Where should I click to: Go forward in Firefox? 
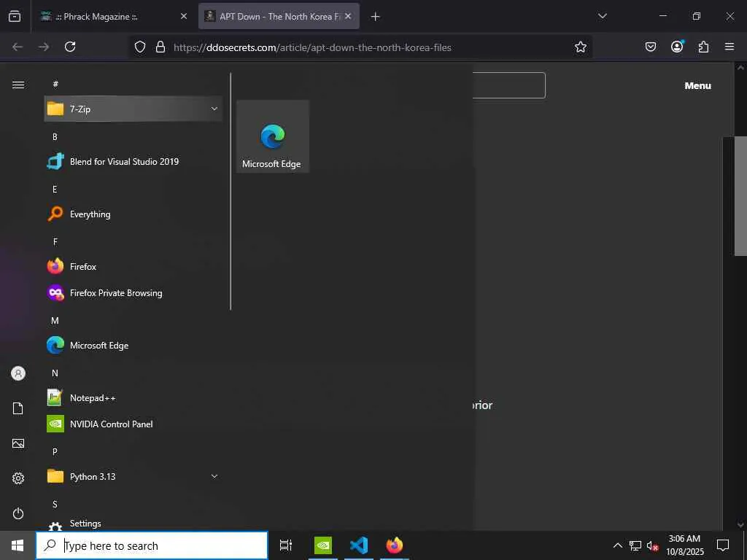(44, 47)
